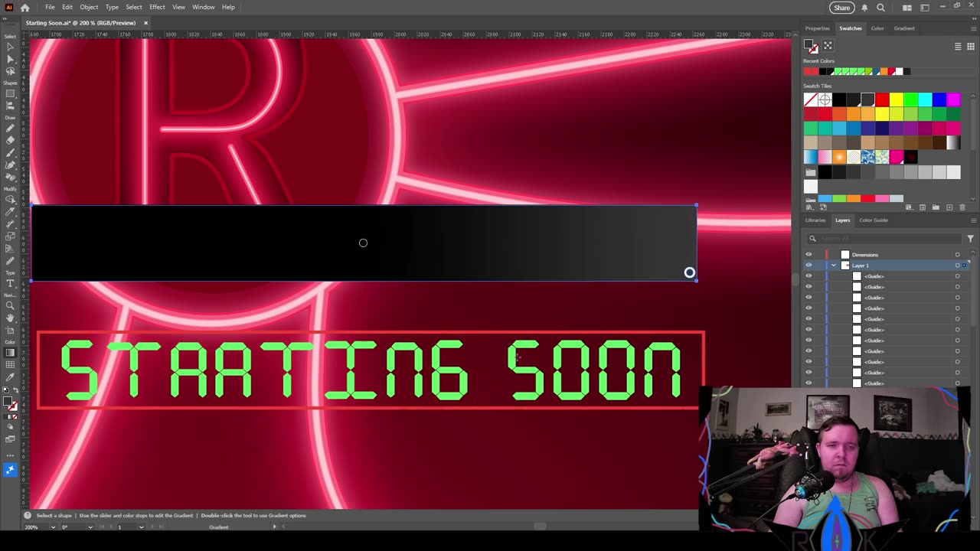Click the Share button
The width and height of the screenshot is (980, 551).
pos(842,8)
